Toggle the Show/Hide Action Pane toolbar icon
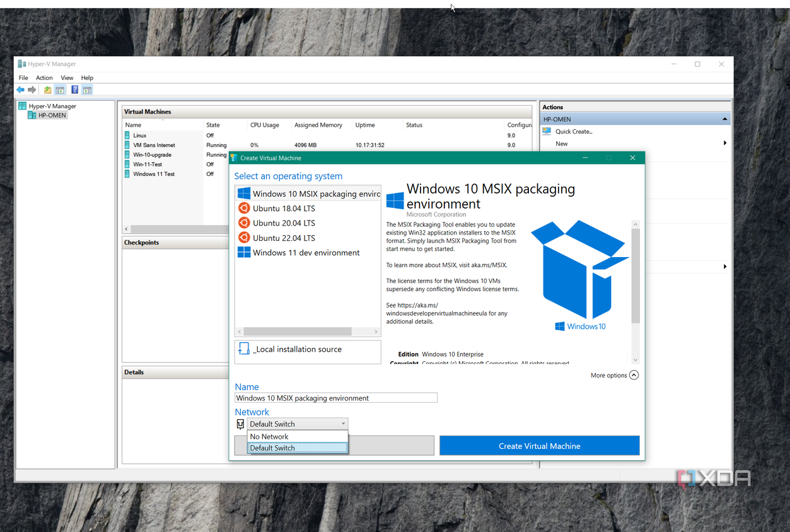790x532 pixels. pos(87,90)
